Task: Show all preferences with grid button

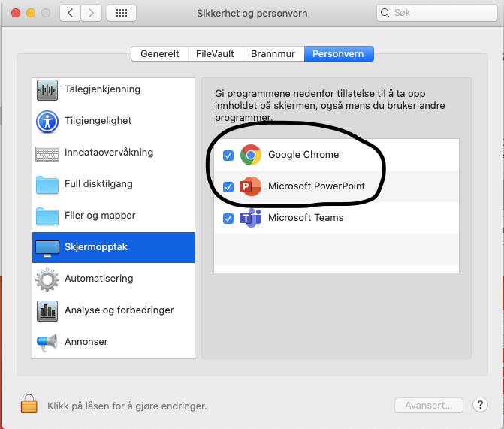Action: [122, 13]
